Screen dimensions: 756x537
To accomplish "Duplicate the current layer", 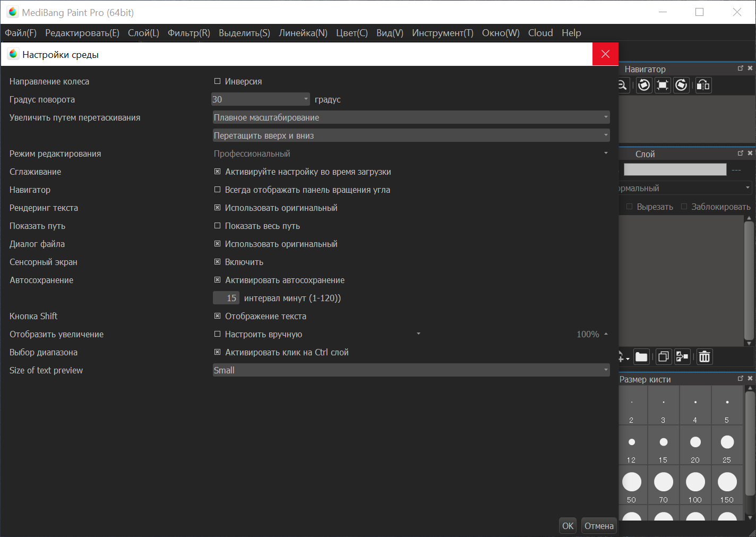I will [663, 357].
